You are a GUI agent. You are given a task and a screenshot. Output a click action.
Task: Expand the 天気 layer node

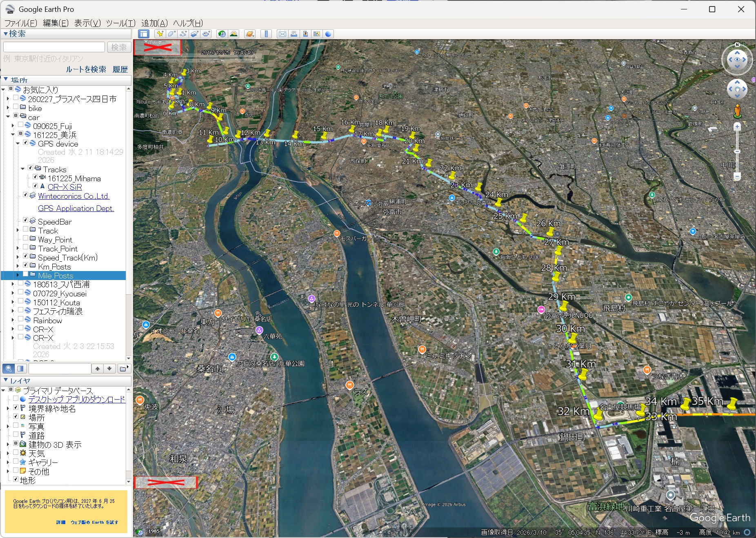tap(8, 453)
